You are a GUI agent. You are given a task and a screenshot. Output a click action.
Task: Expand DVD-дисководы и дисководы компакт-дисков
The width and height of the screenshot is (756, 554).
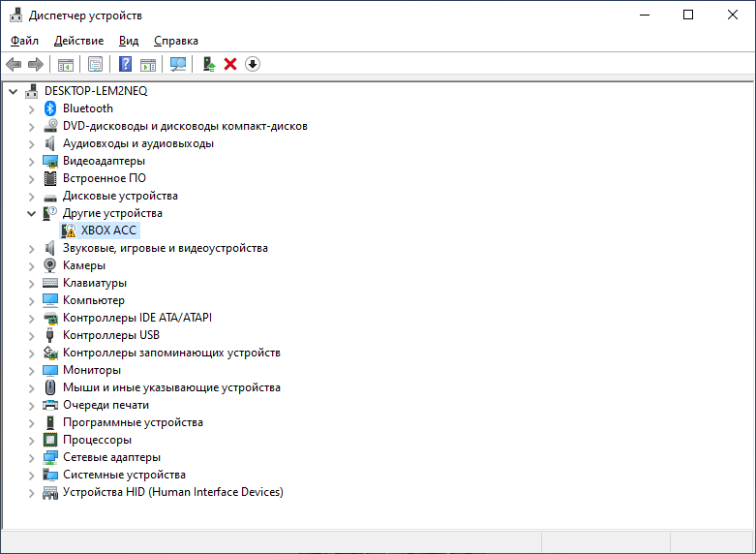32,127
